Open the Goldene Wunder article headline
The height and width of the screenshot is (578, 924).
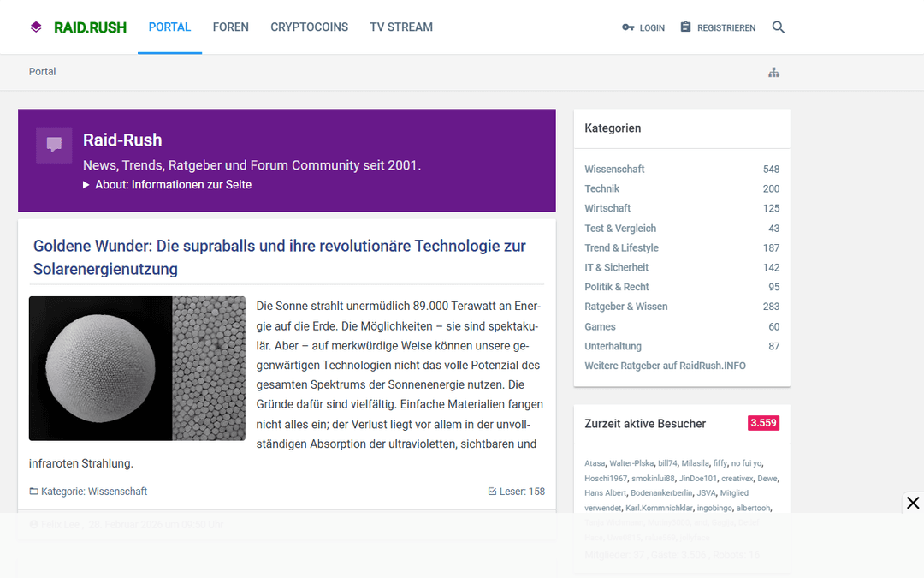[279, 257]
